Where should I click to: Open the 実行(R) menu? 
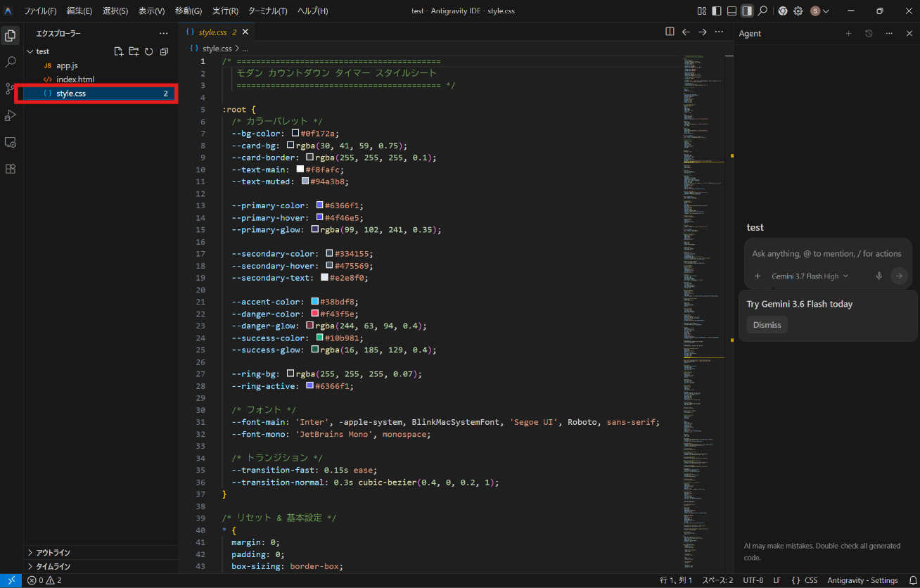225,11
